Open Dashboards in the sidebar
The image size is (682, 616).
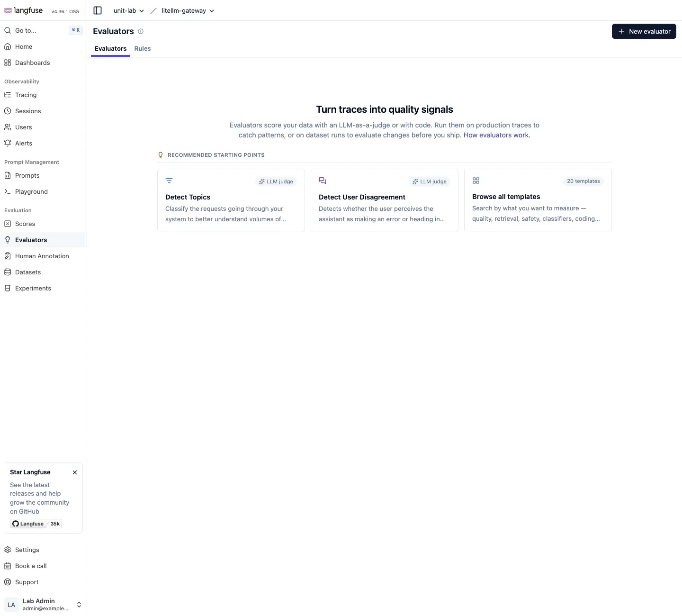[43, 63]
